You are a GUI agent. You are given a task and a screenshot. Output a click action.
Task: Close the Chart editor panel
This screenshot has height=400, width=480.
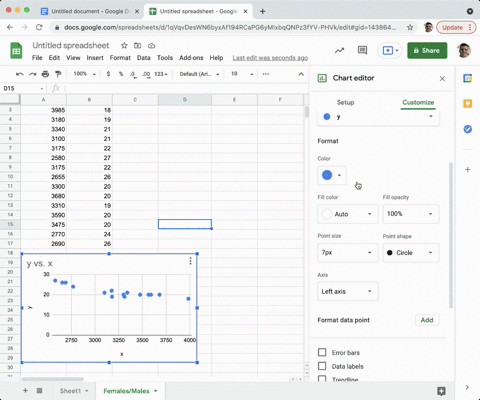point(442,79)
